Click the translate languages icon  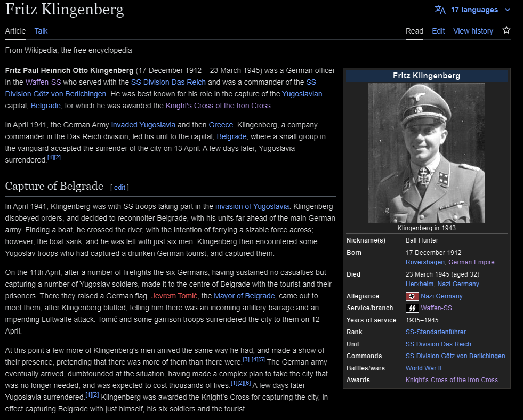[440, 10]
